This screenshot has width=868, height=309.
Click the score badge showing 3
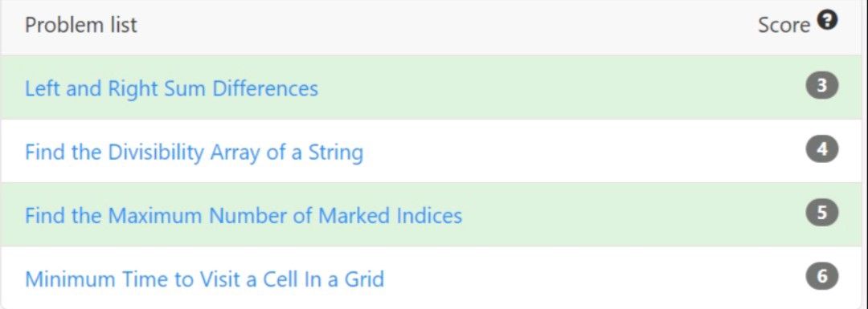tap(822, 86)
